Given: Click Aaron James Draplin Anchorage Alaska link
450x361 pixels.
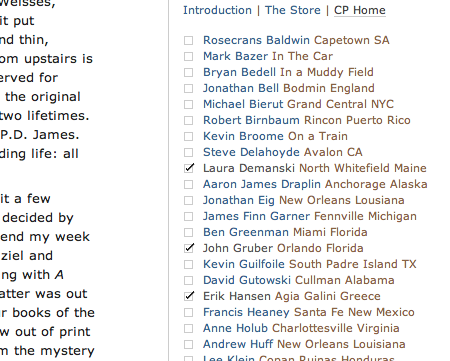Looking at the screenshot, I should pyautogui.click(x=315, y=184).
